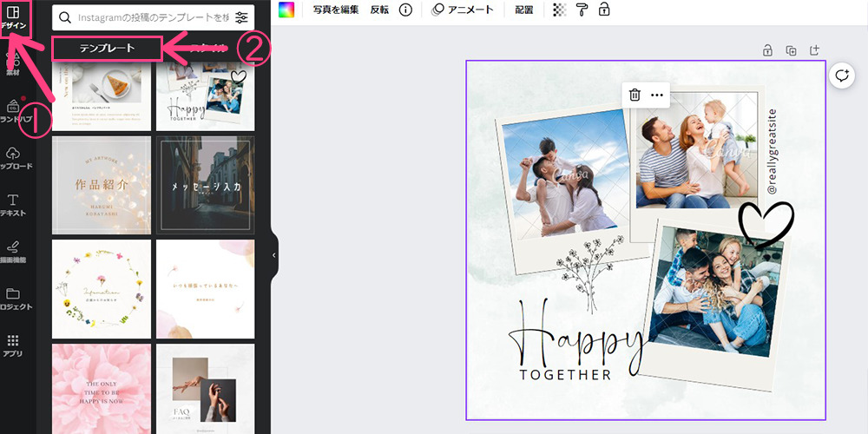This screenshot has height=434, width=868.
Task: Select the copy style paint roller
Action: 582,10
